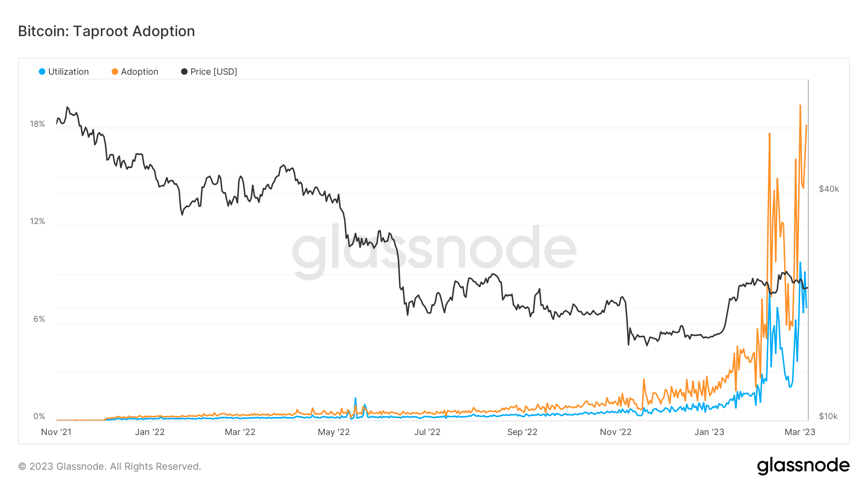
Task: Click the $10k price axis label
Action: click(828, 417)
